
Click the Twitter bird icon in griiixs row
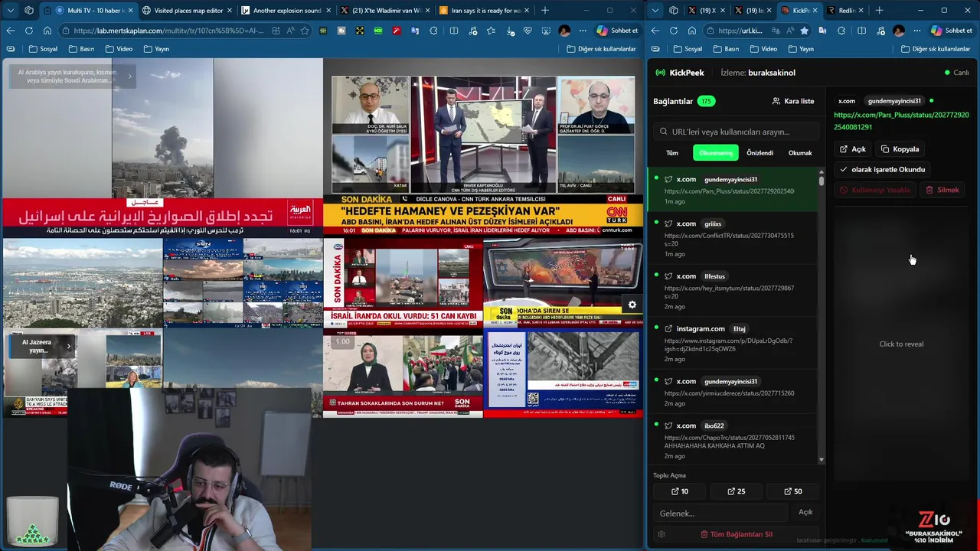point(668,224)
